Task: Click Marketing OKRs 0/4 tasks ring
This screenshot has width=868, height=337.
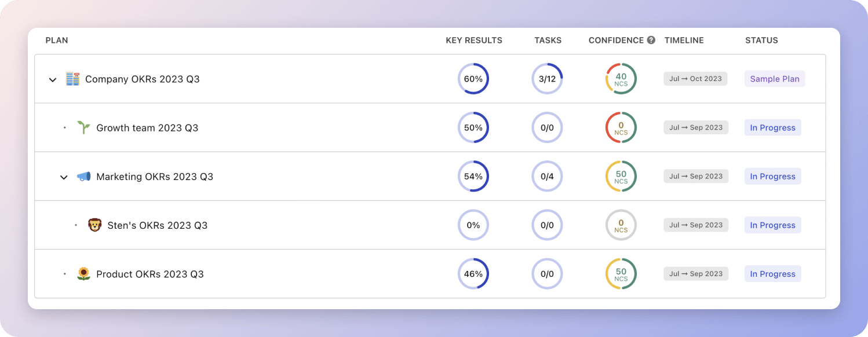Action: [x=547, y=177]
